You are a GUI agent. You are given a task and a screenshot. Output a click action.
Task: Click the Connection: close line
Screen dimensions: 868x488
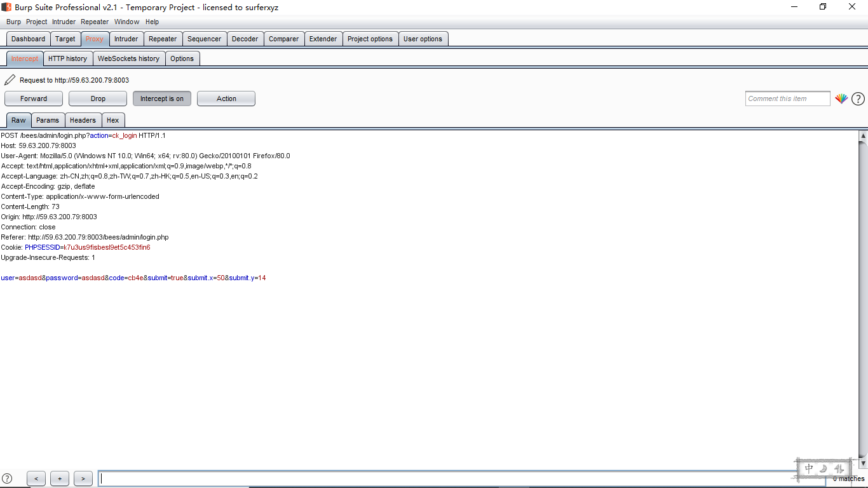tap(28, 227)
